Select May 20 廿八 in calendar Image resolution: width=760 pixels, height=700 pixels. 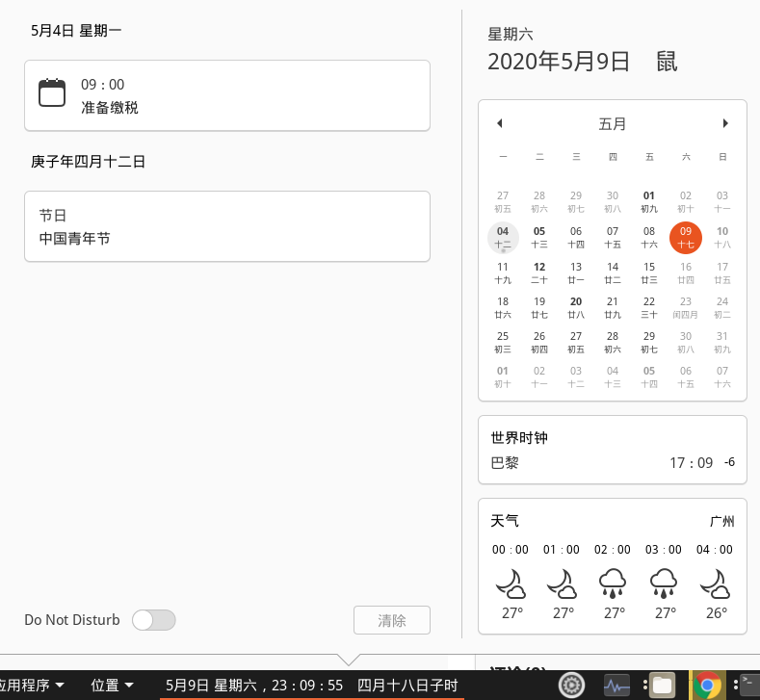coord(576,307)
